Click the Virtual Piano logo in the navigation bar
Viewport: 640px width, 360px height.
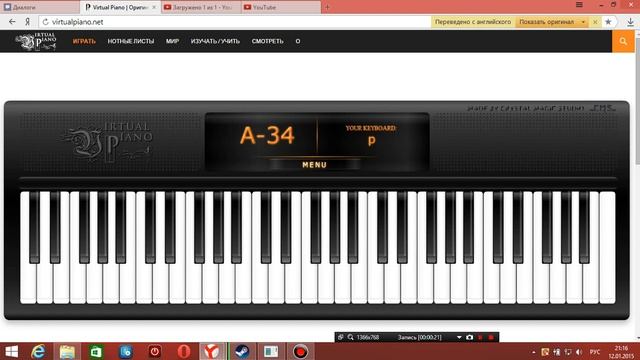(x=36, y=41)
